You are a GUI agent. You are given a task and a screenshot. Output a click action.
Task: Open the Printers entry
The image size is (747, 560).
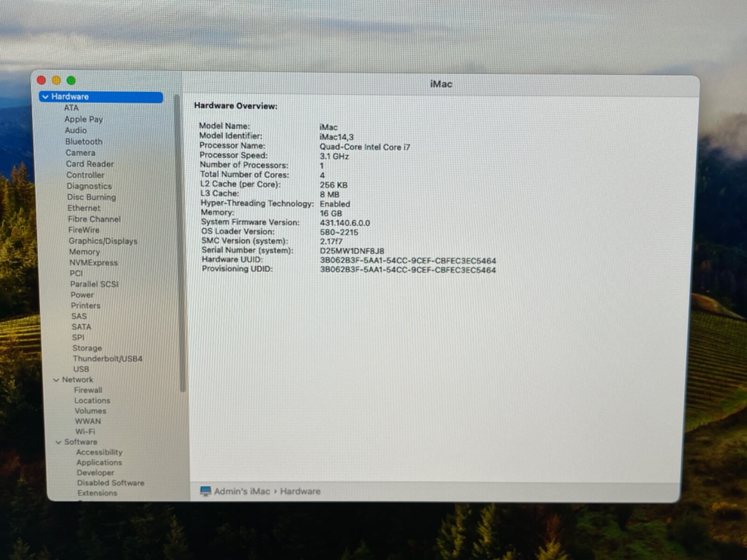click(85, 305)
